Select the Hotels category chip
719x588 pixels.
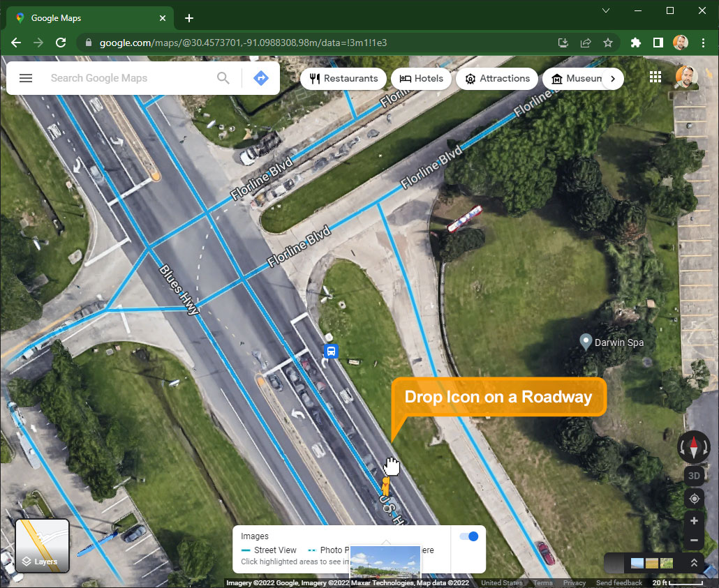(x=421, y=78)
